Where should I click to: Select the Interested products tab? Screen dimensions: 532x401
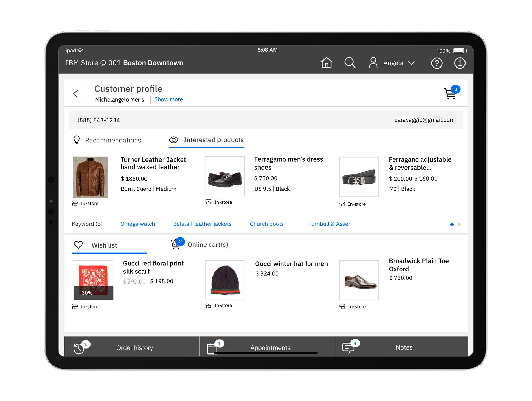pyautogui.click(x=214, y=140)
